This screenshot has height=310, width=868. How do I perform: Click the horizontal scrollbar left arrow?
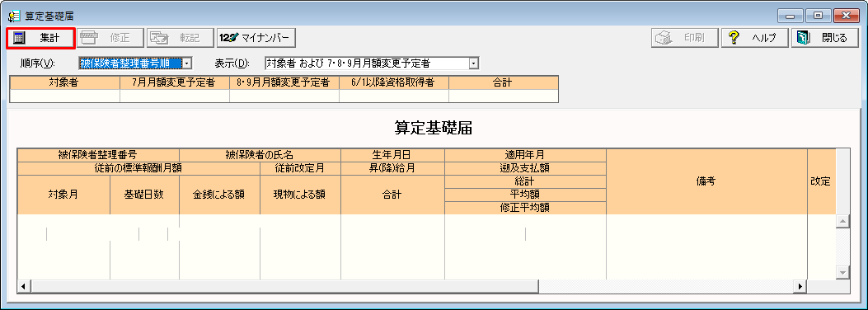[x=24, y=286]
